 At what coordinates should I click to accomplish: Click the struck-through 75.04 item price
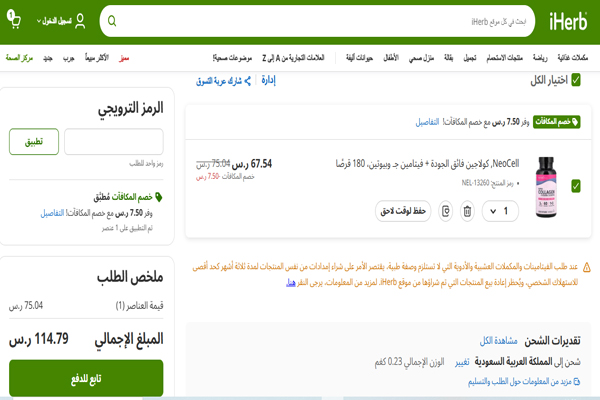coord(213,164)
